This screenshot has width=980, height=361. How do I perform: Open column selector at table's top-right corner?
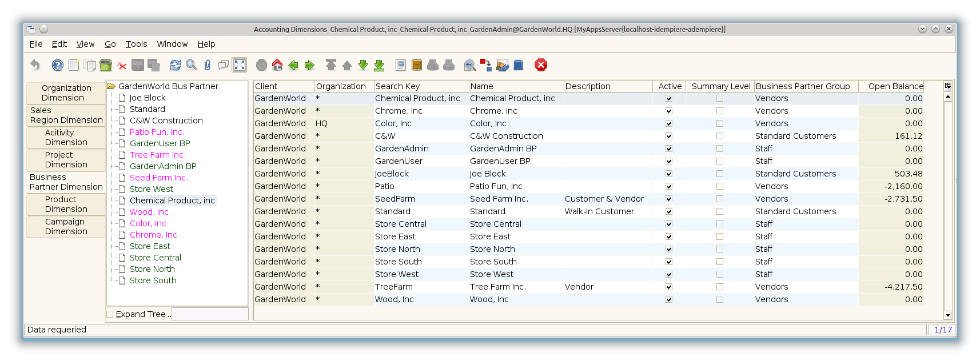[x=947, y=86]
